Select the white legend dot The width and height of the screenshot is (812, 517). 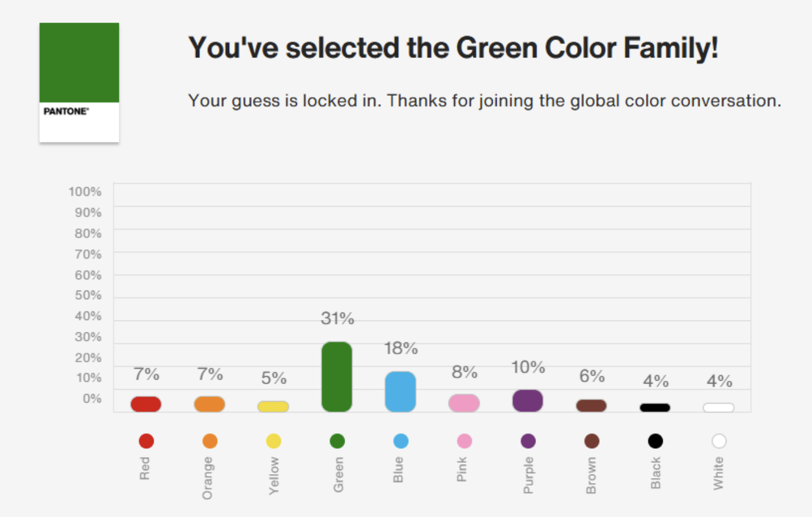[719, 441]
